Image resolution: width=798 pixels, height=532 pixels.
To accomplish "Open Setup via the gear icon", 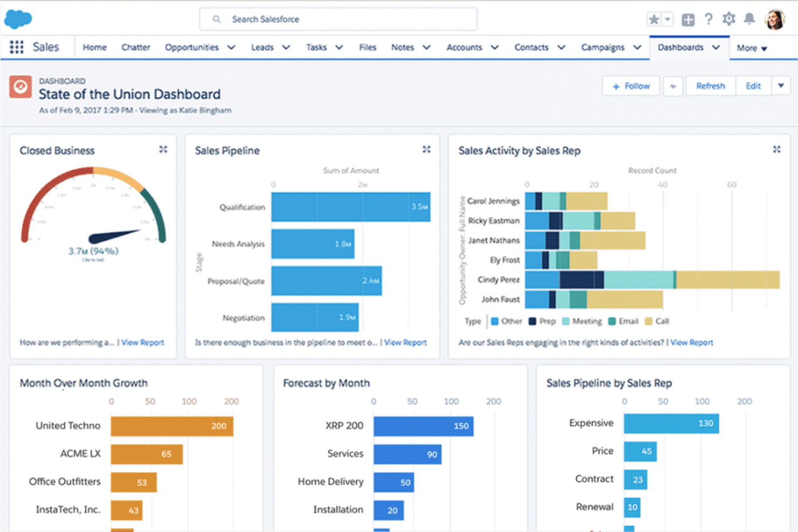I will coord(728,19).
